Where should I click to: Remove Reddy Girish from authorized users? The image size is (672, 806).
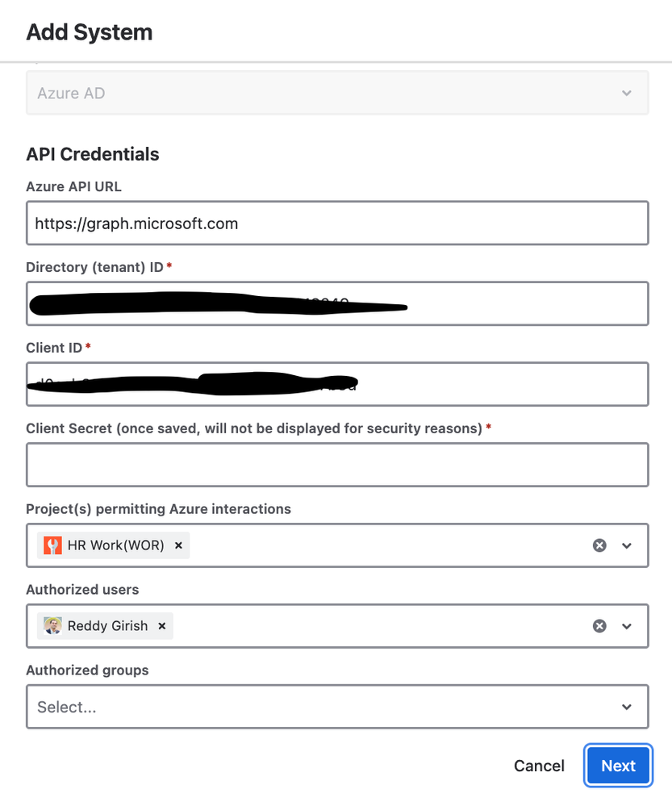(162, 626)
